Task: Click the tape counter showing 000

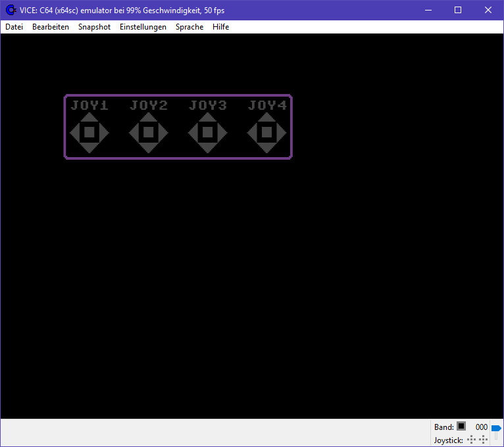Action: click(x=482, y=427)
